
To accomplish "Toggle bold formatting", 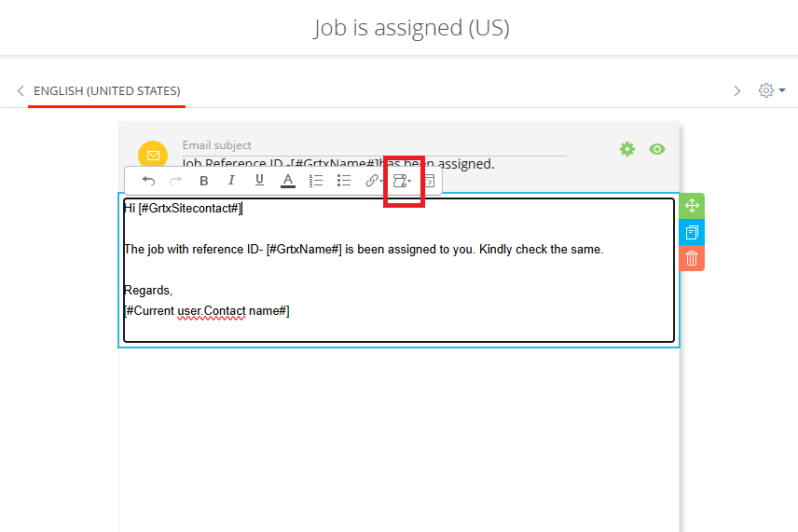I will click(204, 181).
